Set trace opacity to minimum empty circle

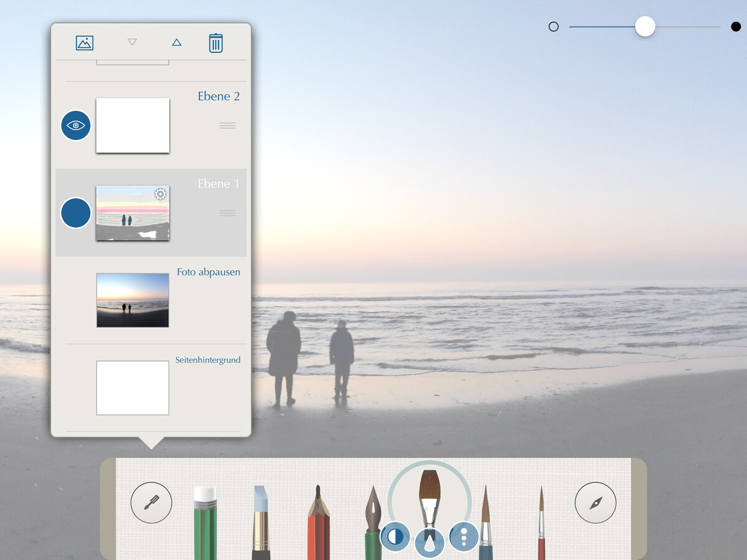tap(553, 27)
